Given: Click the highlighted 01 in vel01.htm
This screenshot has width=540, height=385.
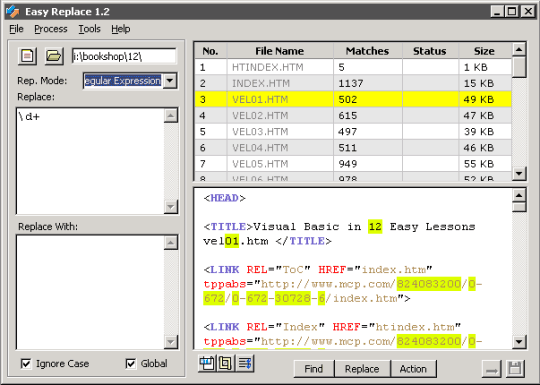Looking at the screenshot, I should (232, 241).
